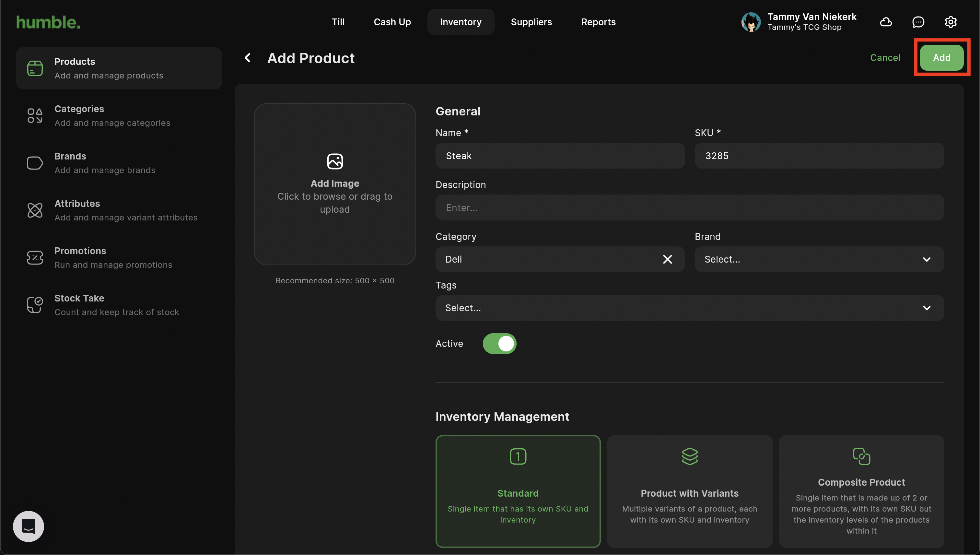Open the Tags select dropdown
The image size is (980, 555).
pos(689,308)
